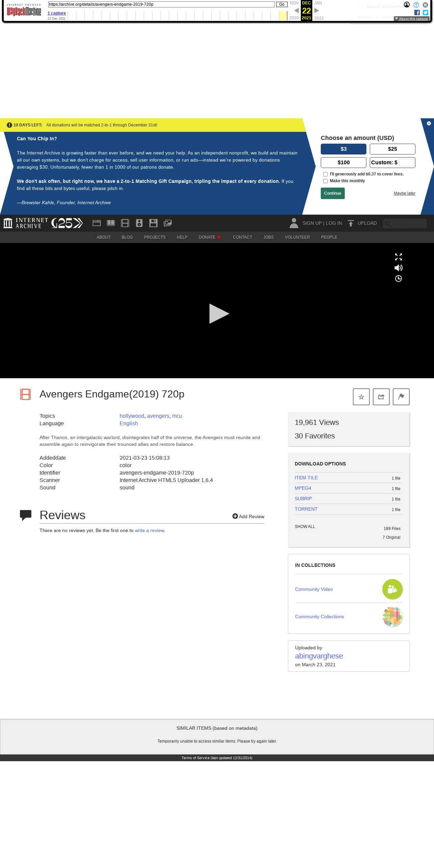Click SHOW ALL download files
The image size is (434, 868).
tap(305, 527)
